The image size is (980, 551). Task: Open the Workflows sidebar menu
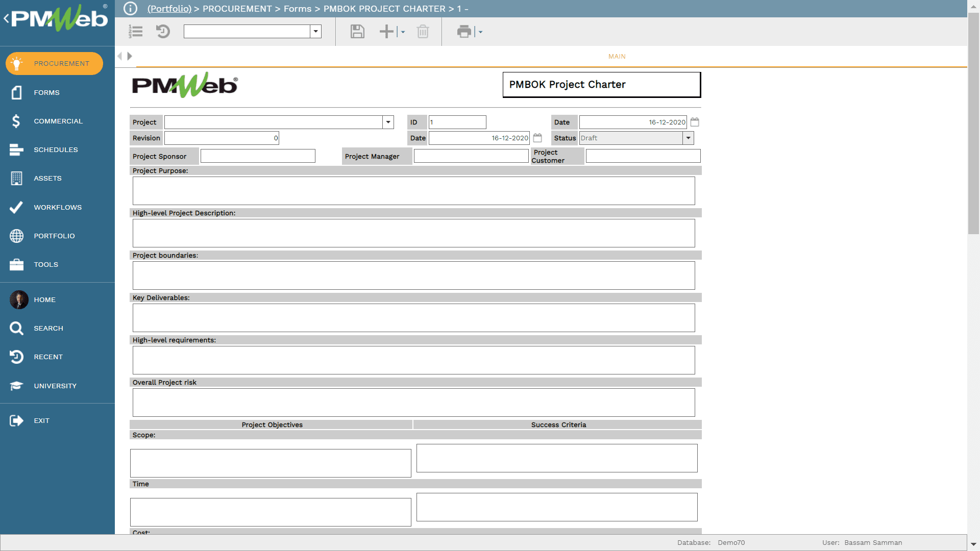pos(57,207)
